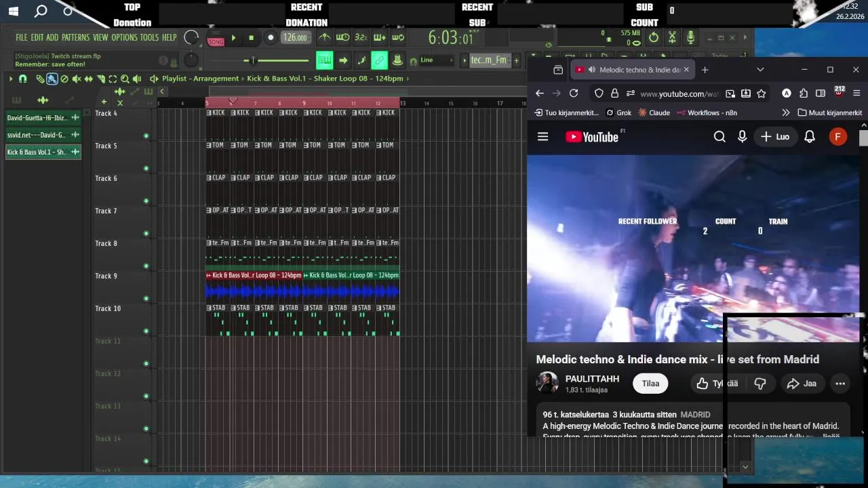
Task: Toggle the overdub/blend recording icon
Action: point(379,38)
